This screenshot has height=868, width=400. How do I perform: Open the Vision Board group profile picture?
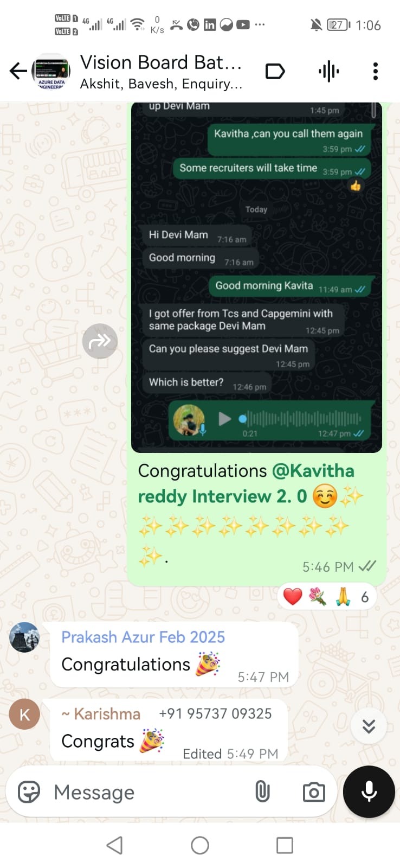pos(51,72)
